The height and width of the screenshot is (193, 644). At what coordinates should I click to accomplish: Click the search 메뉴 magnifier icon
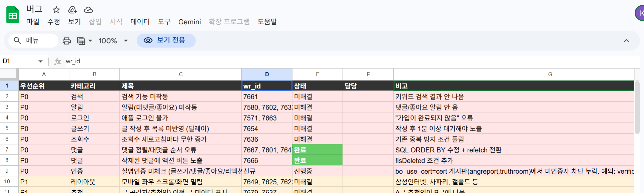pos(17,41)
